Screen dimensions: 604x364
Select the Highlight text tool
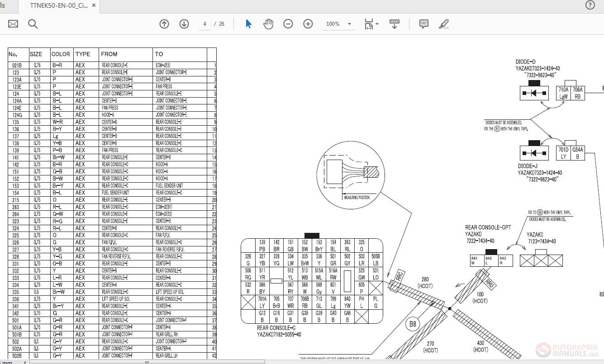click(444, 24)
